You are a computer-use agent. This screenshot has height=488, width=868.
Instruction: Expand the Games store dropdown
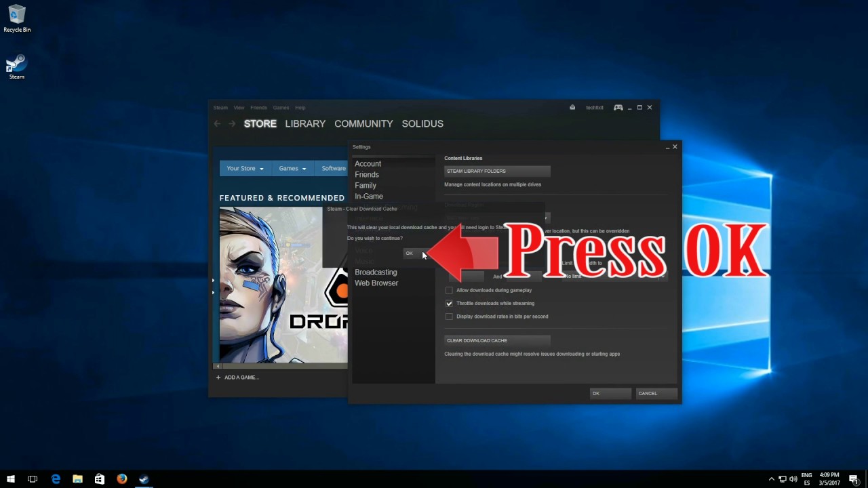click(292, 168)
